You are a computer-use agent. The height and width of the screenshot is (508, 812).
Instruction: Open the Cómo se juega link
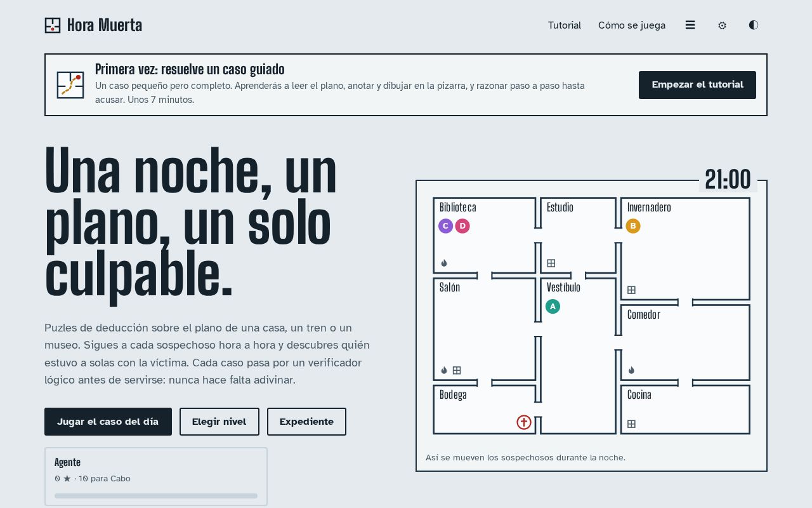[632, 25]
